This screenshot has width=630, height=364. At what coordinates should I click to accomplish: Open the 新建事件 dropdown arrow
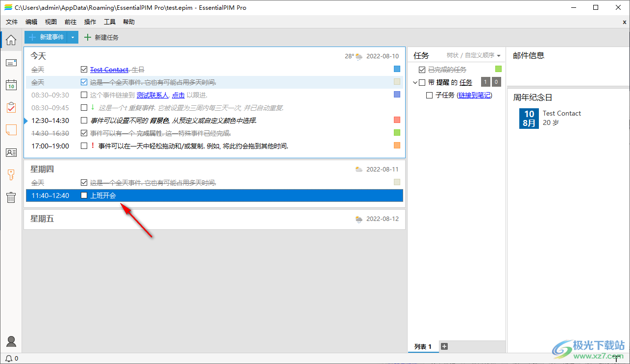point(73,37)
